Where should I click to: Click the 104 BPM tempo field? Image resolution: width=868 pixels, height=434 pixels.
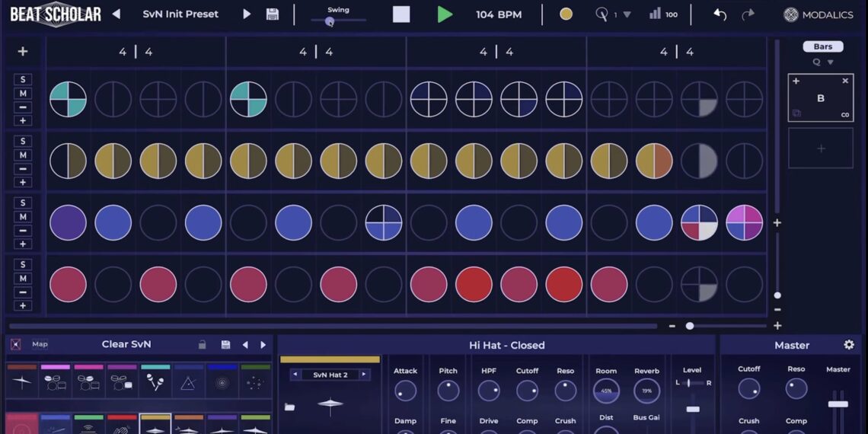point(498,14)
